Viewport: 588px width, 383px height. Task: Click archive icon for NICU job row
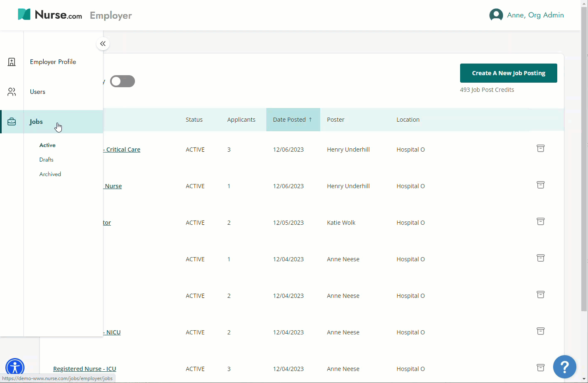(x=540, y=331)
